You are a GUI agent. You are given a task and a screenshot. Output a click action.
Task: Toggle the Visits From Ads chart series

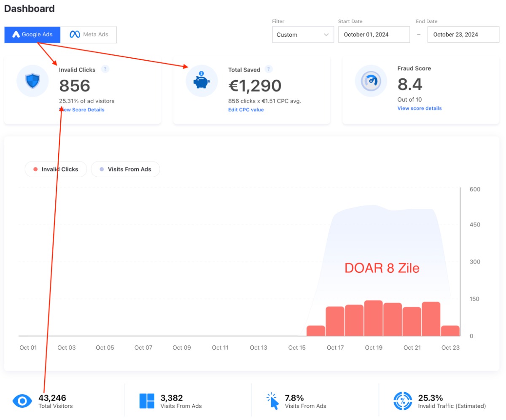pyautogui.click(x=125, y=169)
